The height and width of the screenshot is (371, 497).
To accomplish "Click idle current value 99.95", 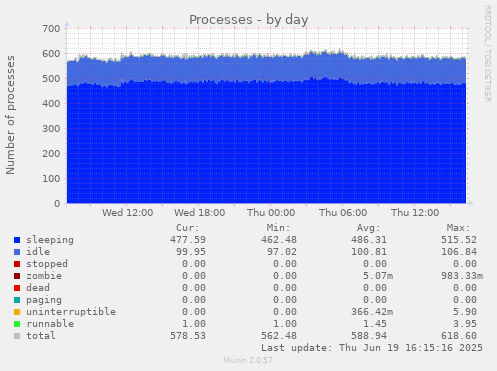I will [x=191, y=252].
